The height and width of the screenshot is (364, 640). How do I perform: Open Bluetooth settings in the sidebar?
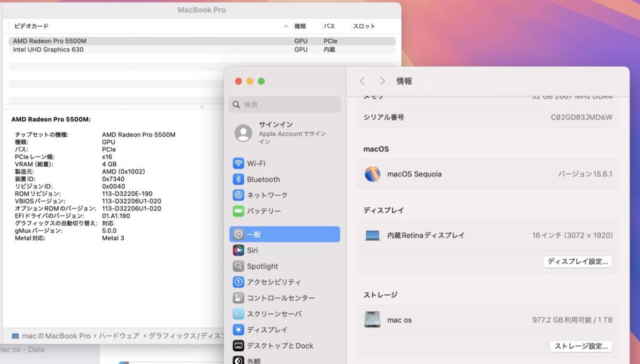click(x=265, y=179)
